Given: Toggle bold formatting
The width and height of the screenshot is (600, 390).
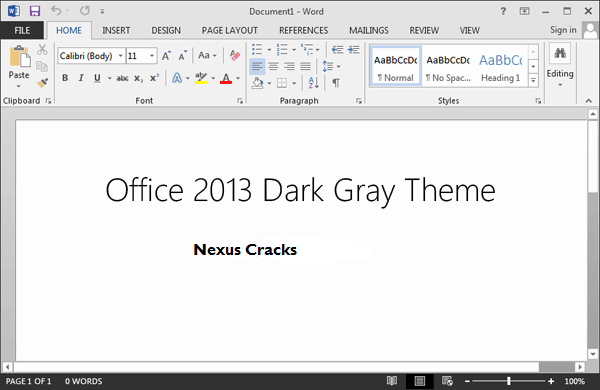Looking at the screenshot, I should 65,78.
